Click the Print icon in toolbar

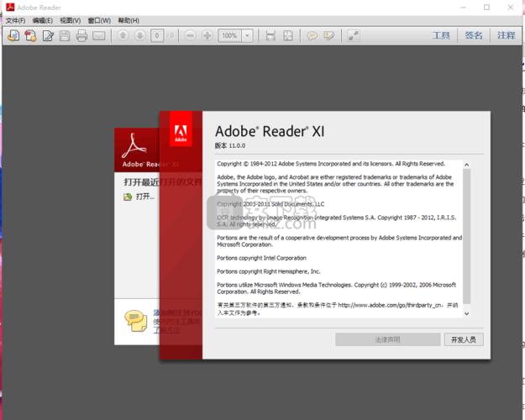(x=81, y=35)
